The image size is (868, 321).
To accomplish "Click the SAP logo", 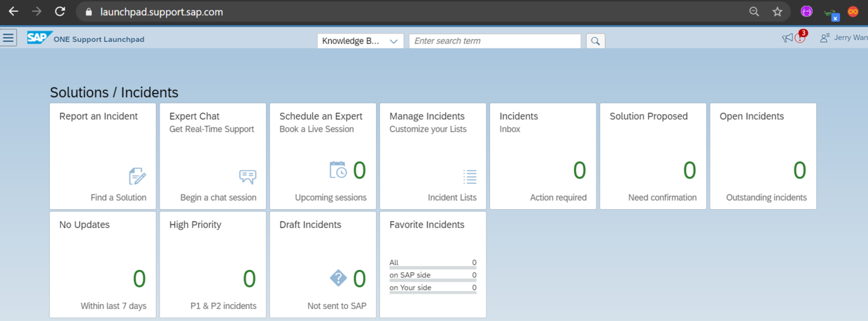I will 39,38.
